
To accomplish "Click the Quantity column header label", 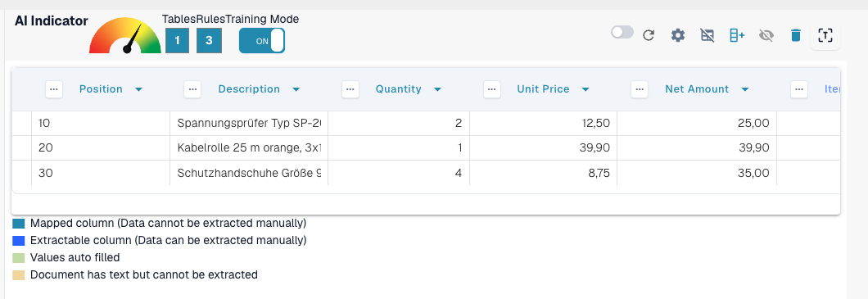I will coord(399,89).
